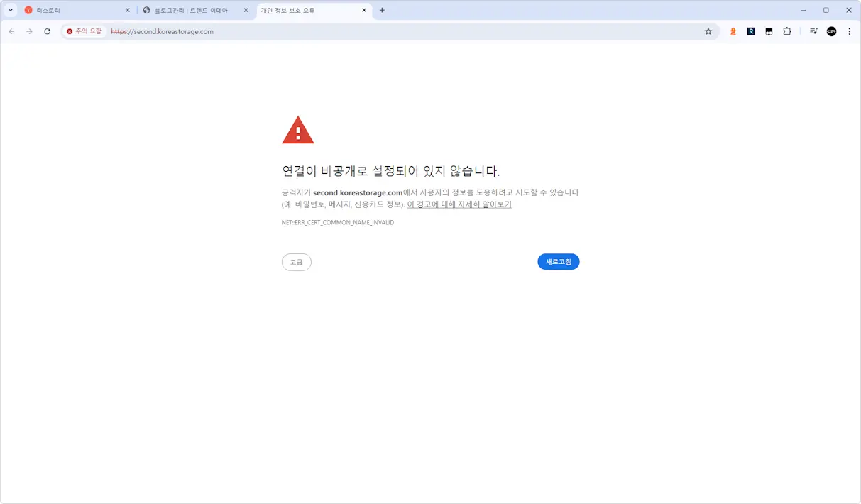Viewport: 861px width, 504px height.
Task: Click the R extension icon in toolbar
Action: [x=751, y=31]
